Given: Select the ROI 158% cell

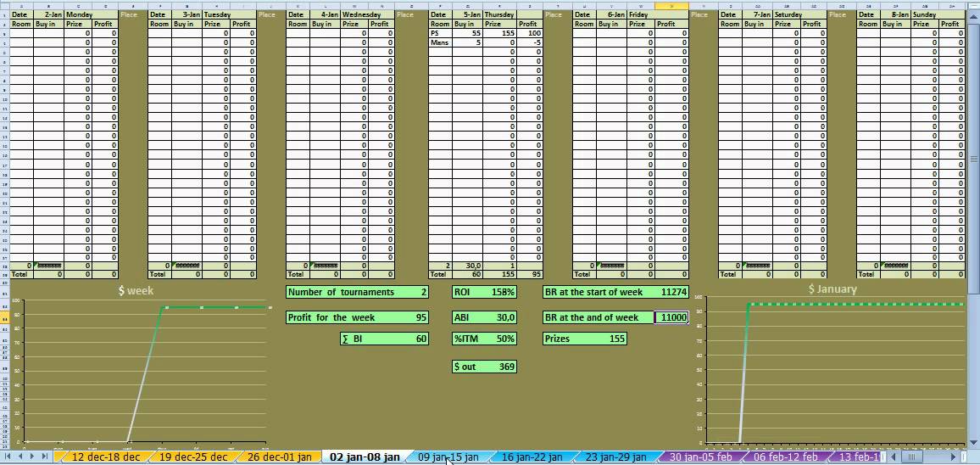Looking at the screenshot, I should pyautogui.click(x=484, y=292).
